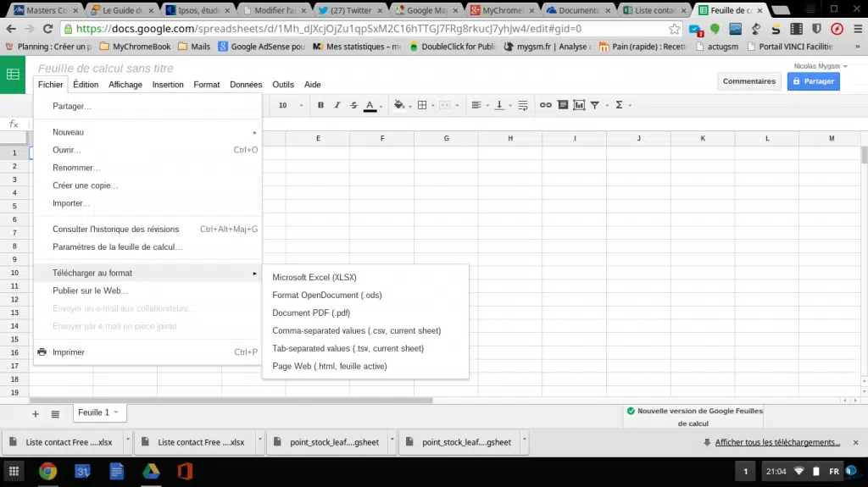This screenshot has height=487, width=868.
Task: Click the browser address bar URL
Action: point(329,29)
